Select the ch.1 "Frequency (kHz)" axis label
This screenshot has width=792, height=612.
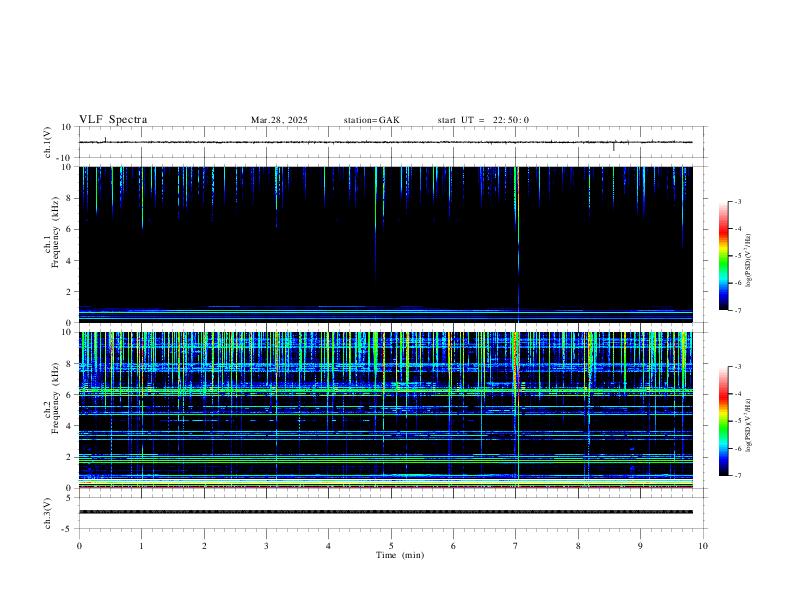(x=55, y=232)
